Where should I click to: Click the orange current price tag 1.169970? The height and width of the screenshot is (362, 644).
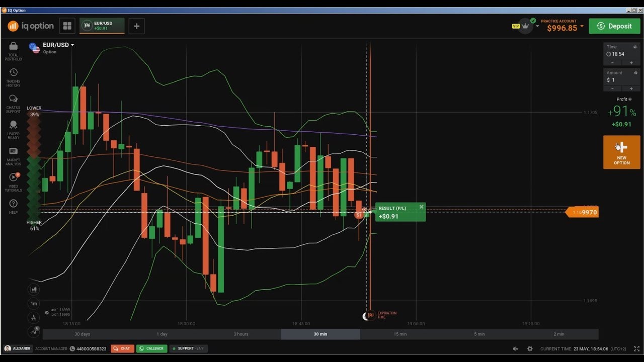pyautogui.click(x=583, y=212)
